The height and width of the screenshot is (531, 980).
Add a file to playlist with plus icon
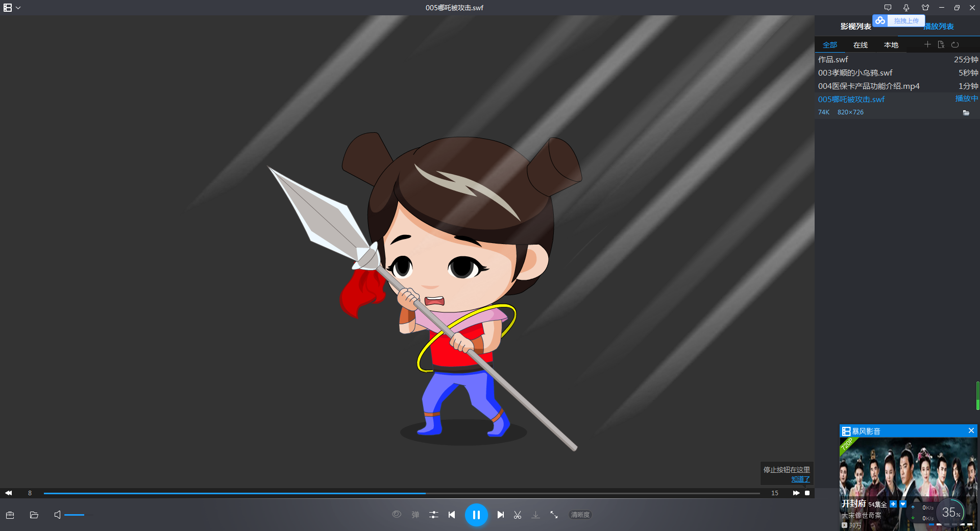(x=927, y=44)
